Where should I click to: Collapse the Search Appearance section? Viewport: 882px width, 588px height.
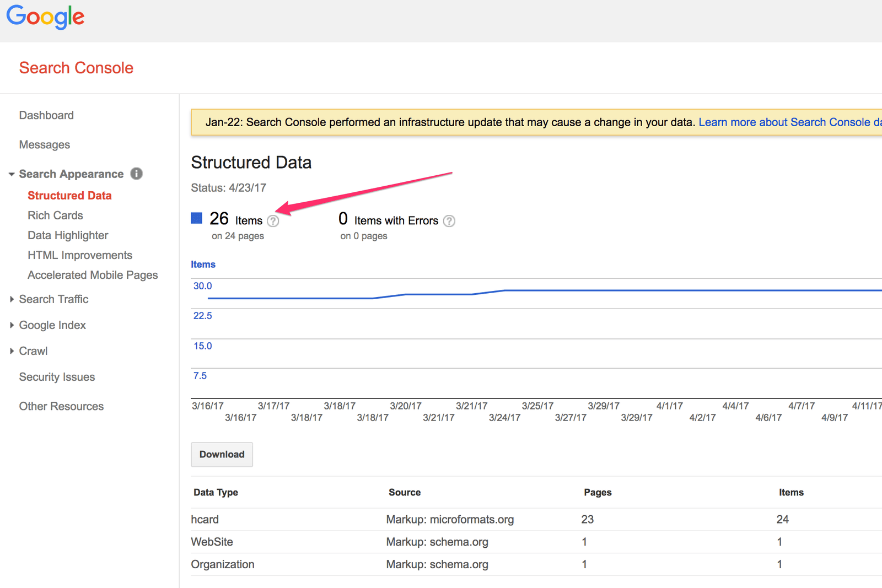[12, 174]
